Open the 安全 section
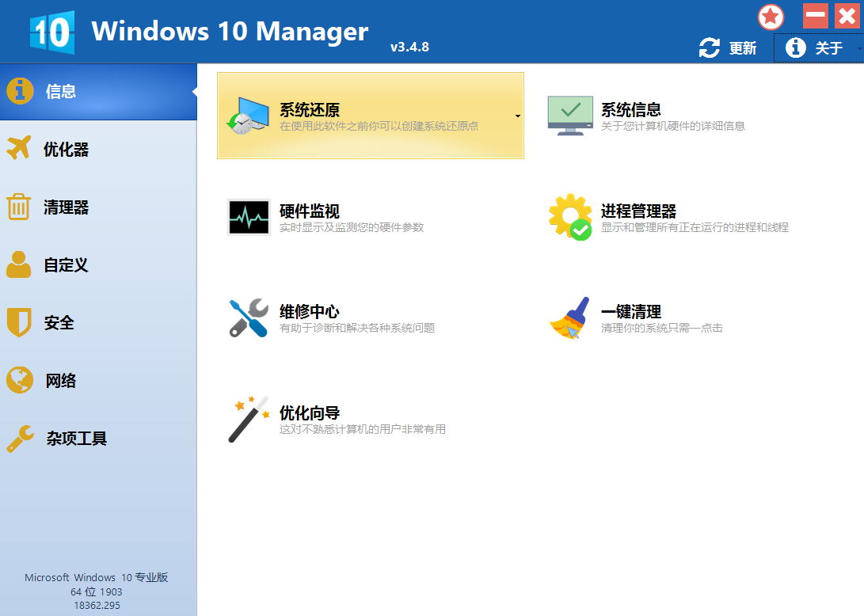Screen dimensions: 864x616 coord(99,323)
